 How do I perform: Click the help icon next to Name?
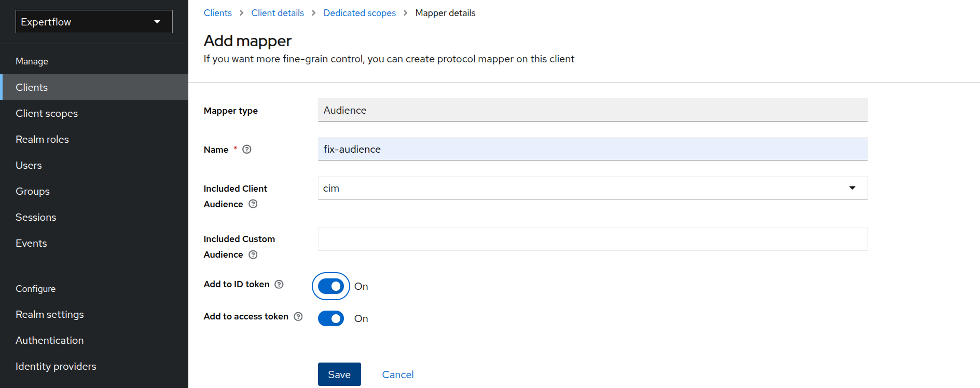point(247,150)
